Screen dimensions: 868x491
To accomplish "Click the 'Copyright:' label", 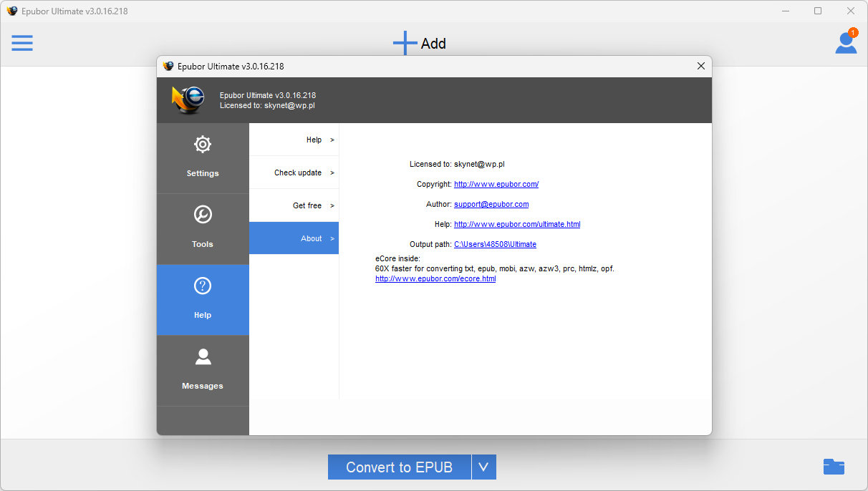I will pos(434,184).
